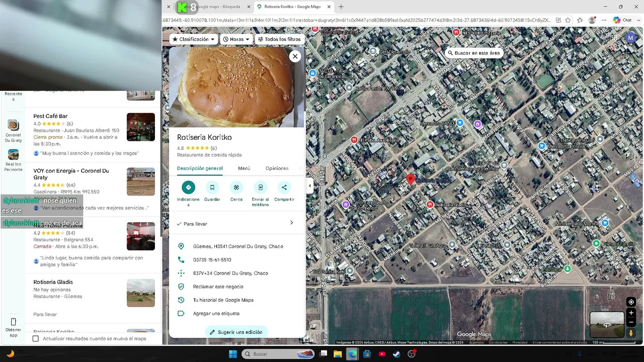Image resolution: width=644 pixels, height=362 pixels.
Task: Select the Rotiseria Gladis restaurant map marker
Action: pyautogui.click(x=430, y=205)
